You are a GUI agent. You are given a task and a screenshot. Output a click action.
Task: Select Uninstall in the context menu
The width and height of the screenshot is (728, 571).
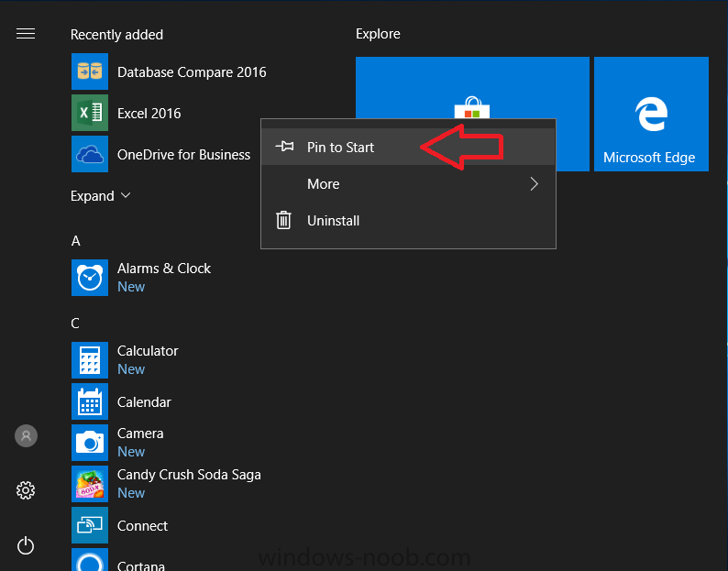point(408,221)
